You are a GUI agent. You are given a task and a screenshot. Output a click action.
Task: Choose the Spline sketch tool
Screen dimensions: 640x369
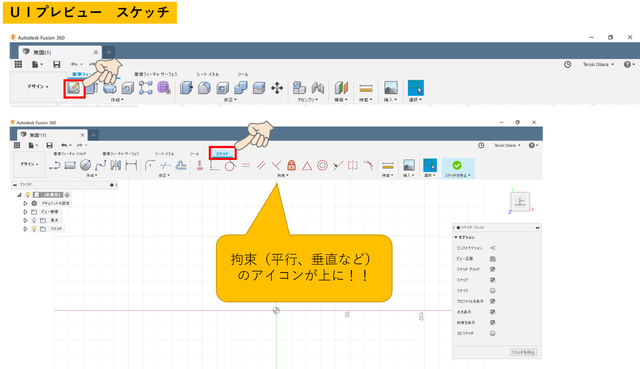click(x=100, y=165)
